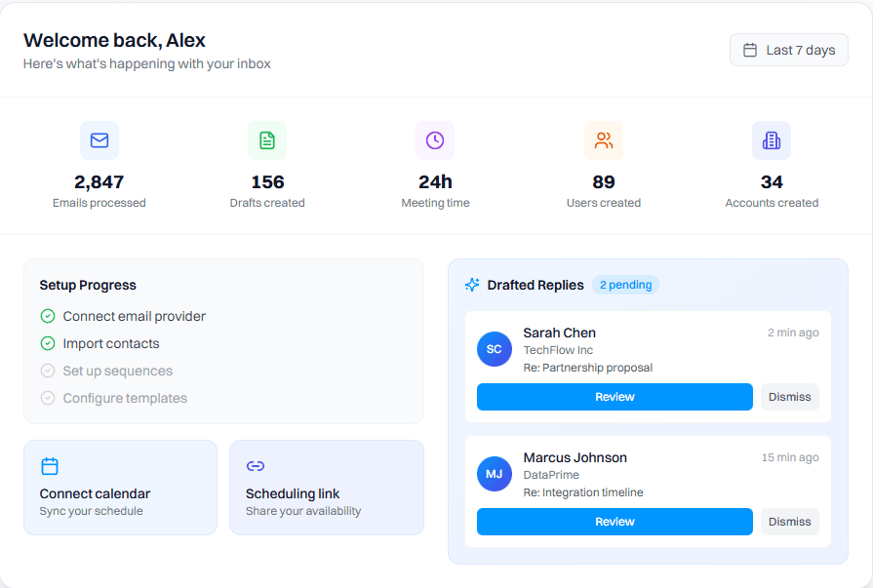Click the Connect calendar icon

(52, 466)
